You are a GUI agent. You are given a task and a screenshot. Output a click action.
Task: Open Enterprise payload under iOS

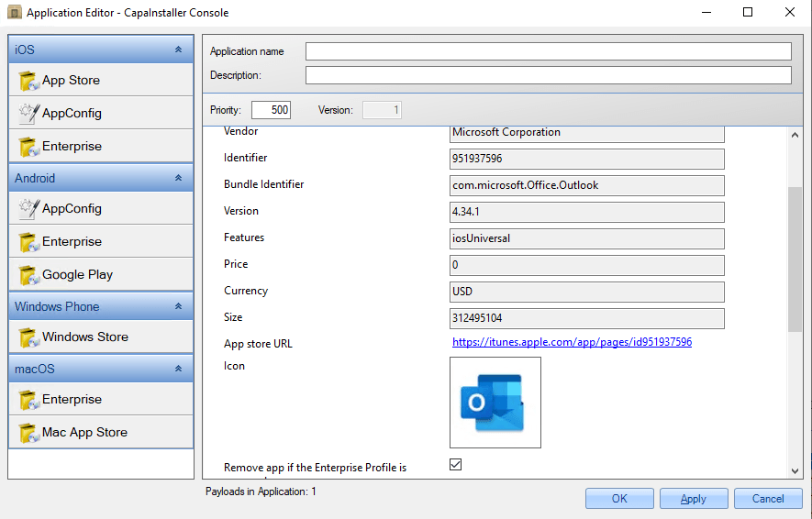click(101, 146)
